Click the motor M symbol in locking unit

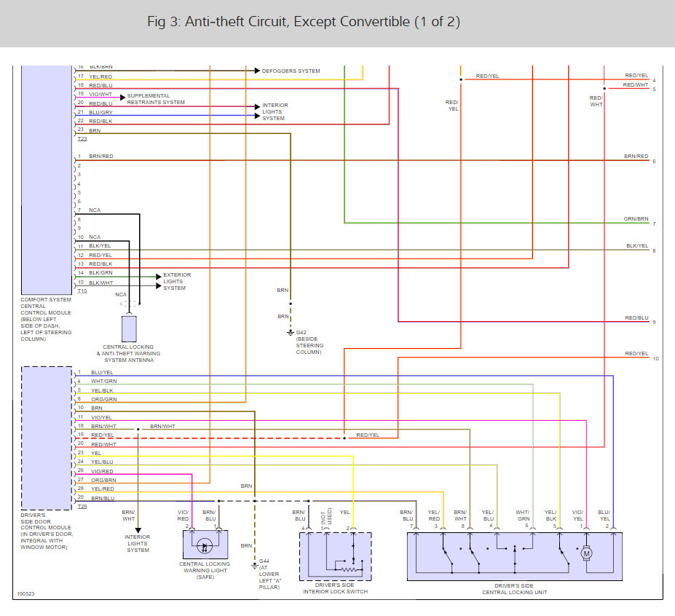[586, 553]
